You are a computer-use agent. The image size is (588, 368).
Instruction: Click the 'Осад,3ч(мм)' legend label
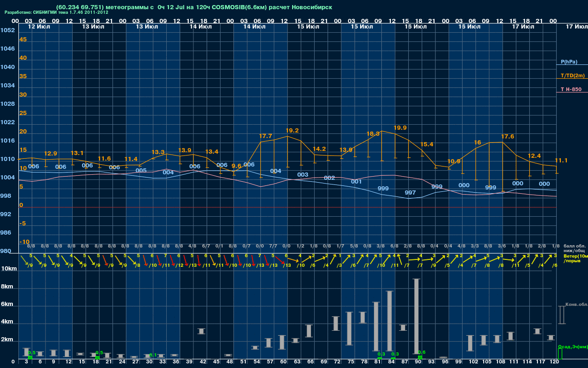(572, 346)
